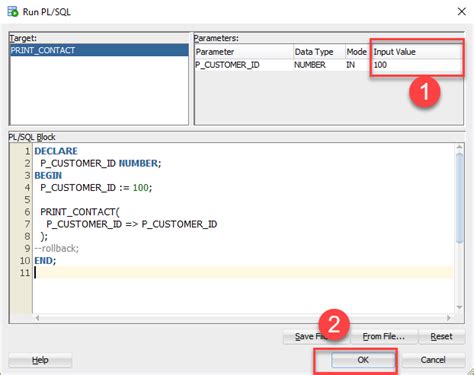The image size is (474, 375).
Task: Select PRINT_CONTACT in the Target list
Action: [x=99, y=50]
